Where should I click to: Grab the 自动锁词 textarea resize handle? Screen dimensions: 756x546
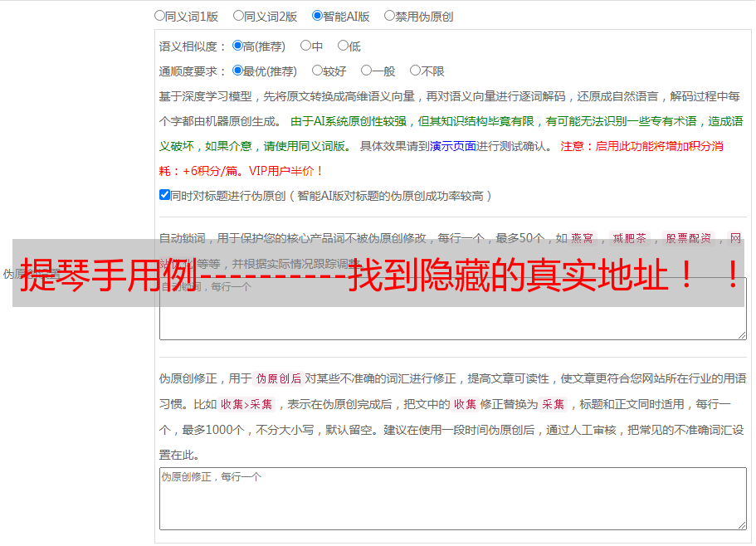pyautogui.click(x=742, y=335)
